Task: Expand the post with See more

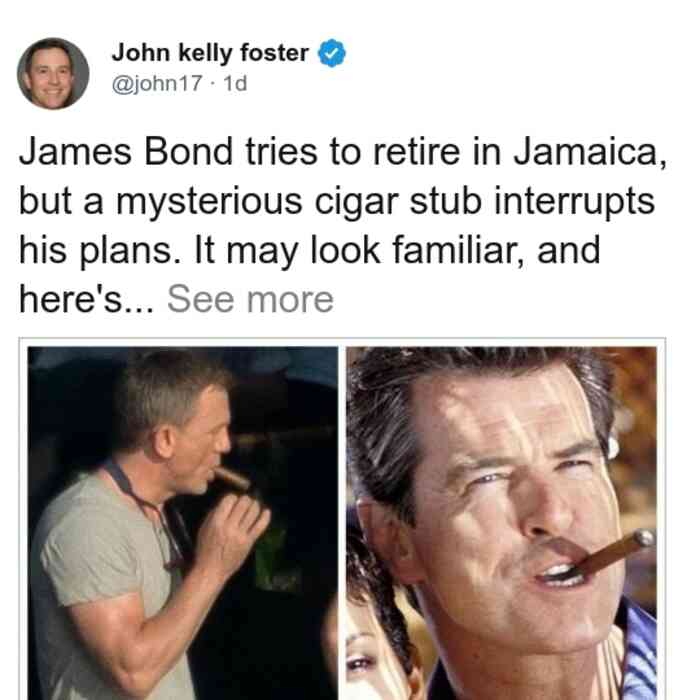Action: click(250, 300)
